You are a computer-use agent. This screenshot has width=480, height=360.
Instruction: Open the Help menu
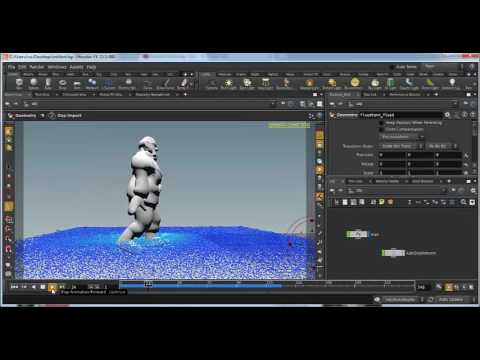point(91,67)
